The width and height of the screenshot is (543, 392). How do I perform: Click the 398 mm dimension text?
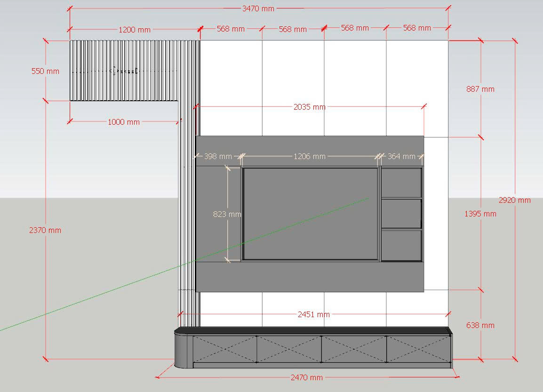[217, 156]
